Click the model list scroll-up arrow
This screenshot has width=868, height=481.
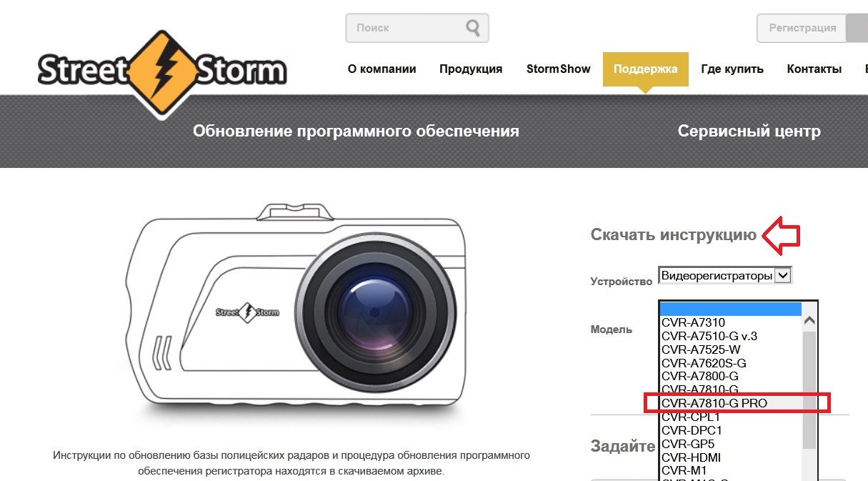[x=809, y=322]
